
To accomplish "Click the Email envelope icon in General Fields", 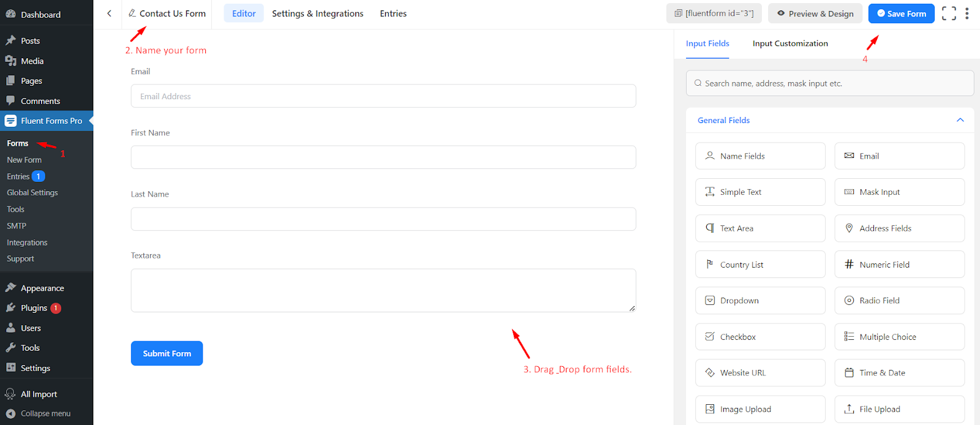I will coord(849,156).
